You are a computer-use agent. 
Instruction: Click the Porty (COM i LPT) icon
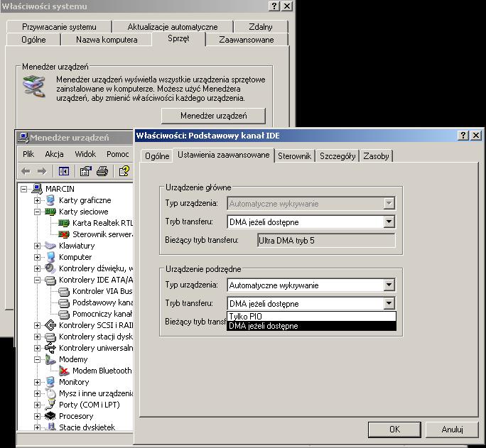click(50, 405)
